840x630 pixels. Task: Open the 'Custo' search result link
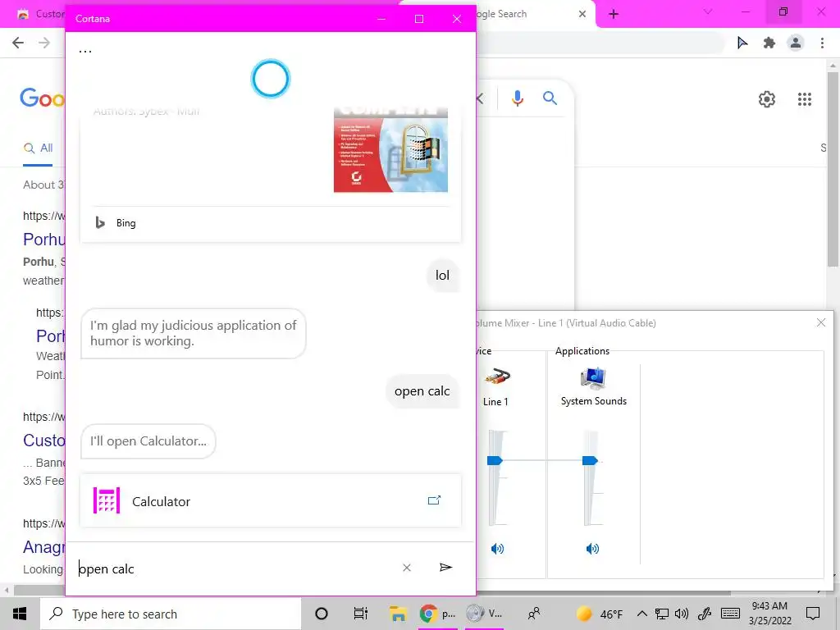click(44, 441)
